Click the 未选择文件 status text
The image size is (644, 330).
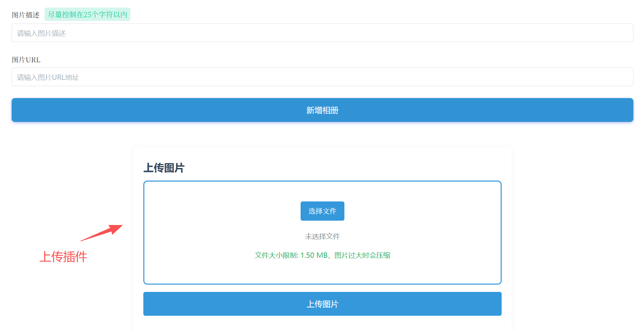click(x=322, y=236)
